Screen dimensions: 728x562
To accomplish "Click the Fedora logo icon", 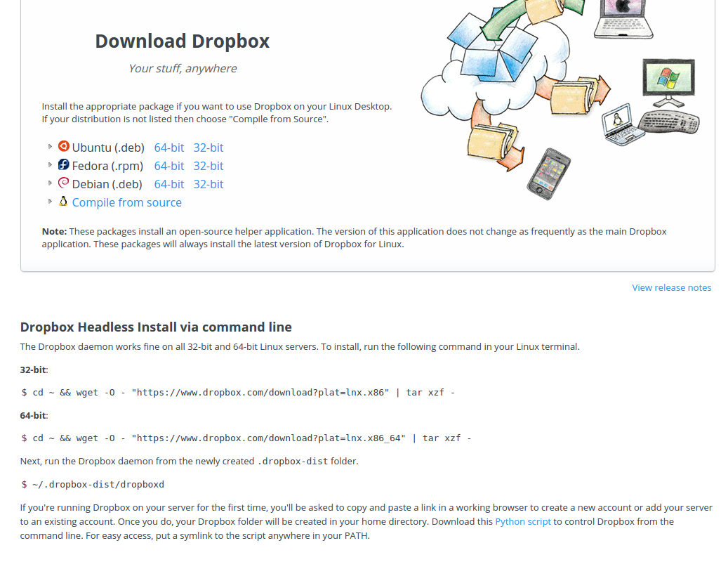I will [64, 164].
